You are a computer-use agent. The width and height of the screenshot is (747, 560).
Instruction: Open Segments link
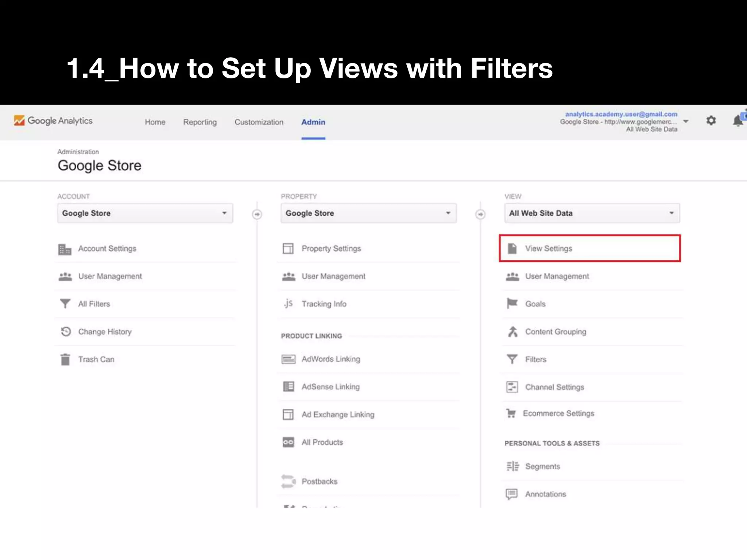[542, 467]
